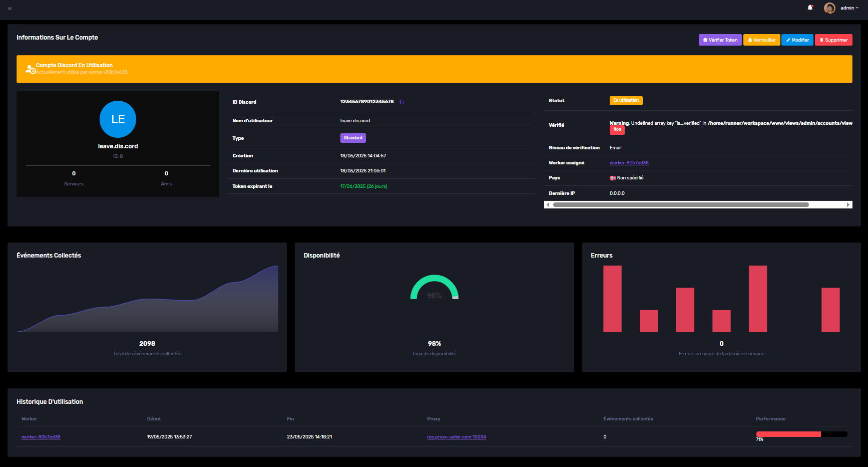Click the right scroll arrow below account details
The image size is (868, 467).
849,204
